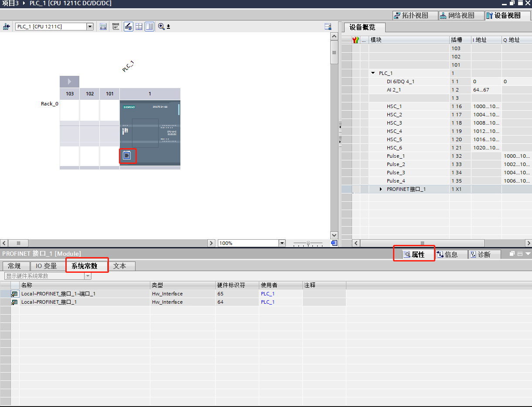Click the save window settings icon

(x=328, y=27)
